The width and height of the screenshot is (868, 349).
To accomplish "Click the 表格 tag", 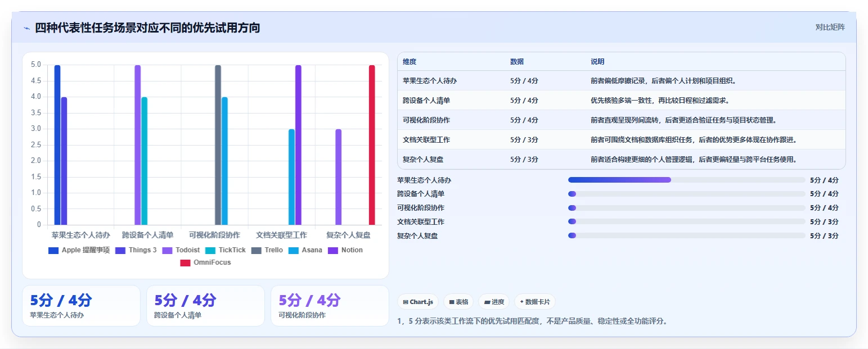I will [458, 302].
